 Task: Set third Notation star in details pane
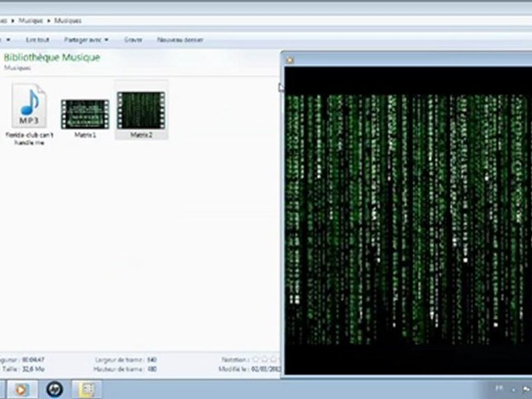click(273, 359)
